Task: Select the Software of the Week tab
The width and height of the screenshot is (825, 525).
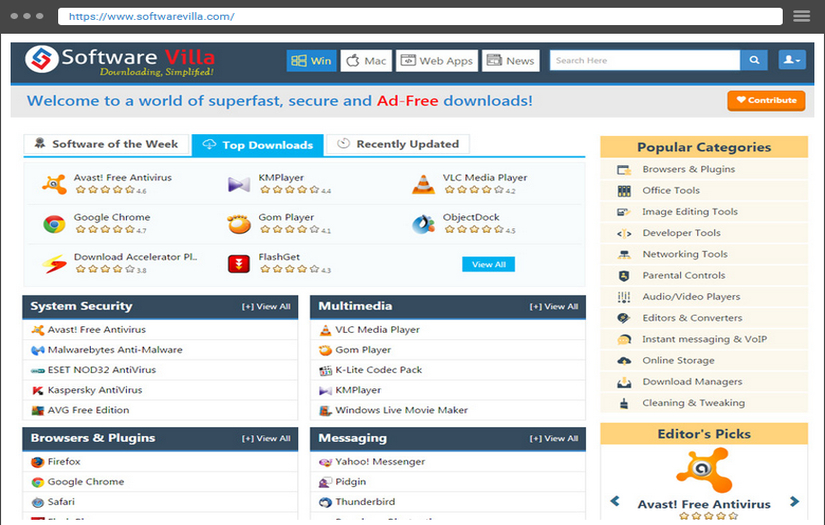Action: 106,144
